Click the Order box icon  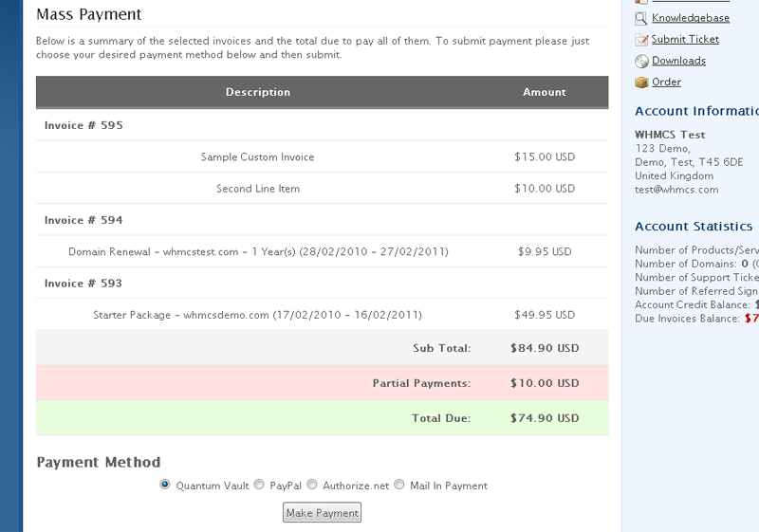(641, 83)
